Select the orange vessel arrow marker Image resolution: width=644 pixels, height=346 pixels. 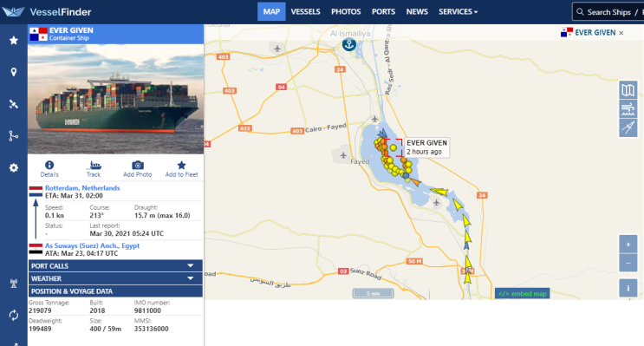point(416,181)
